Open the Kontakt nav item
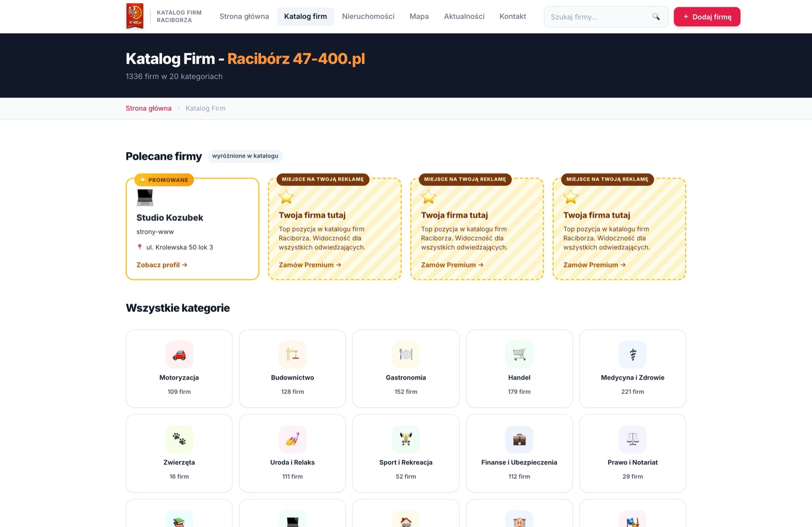Screen dimensions: 812x527 coord(513,16)
